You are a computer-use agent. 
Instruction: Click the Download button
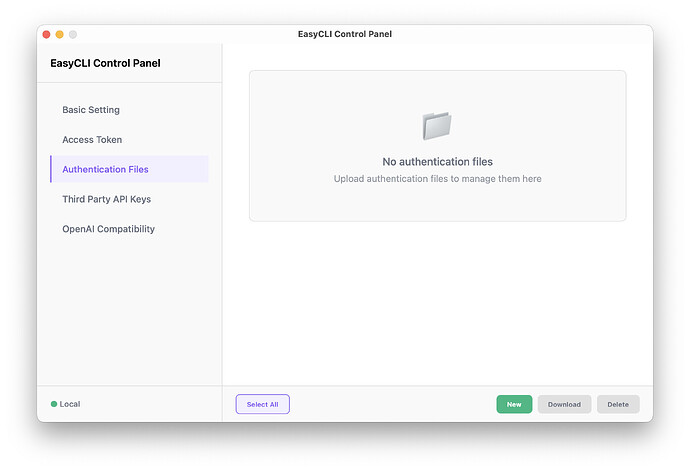point(564,404)
